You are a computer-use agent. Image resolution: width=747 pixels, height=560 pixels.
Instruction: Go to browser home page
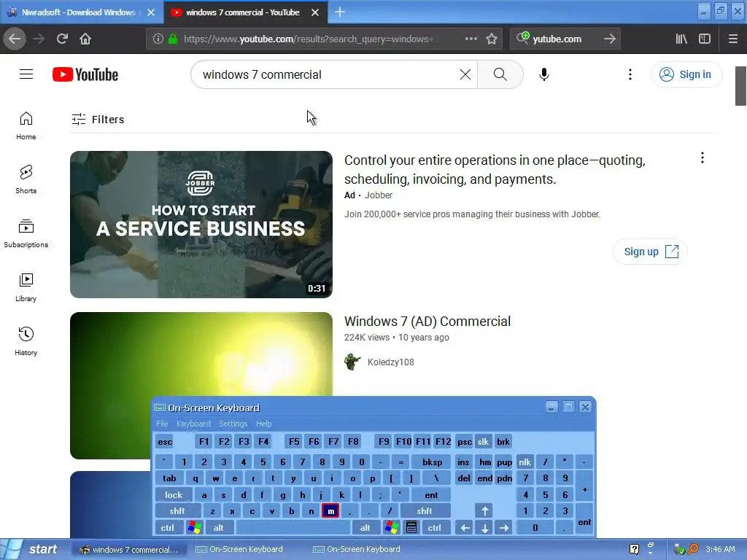85,39
